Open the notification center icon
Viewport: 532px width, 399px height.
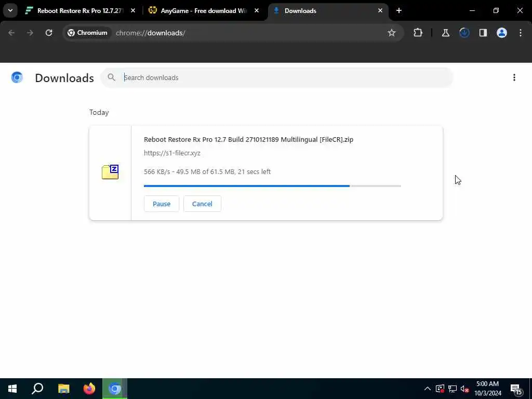pos(516,389)
